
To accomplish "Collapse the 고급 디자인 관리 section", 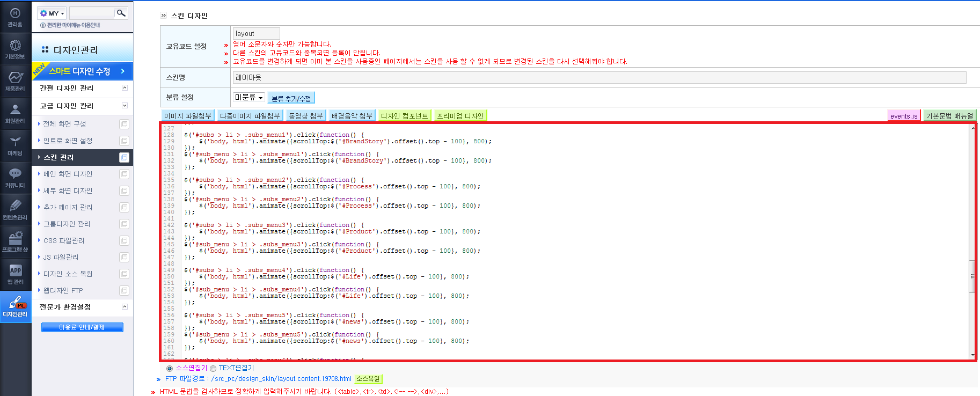I will point(125,106).
